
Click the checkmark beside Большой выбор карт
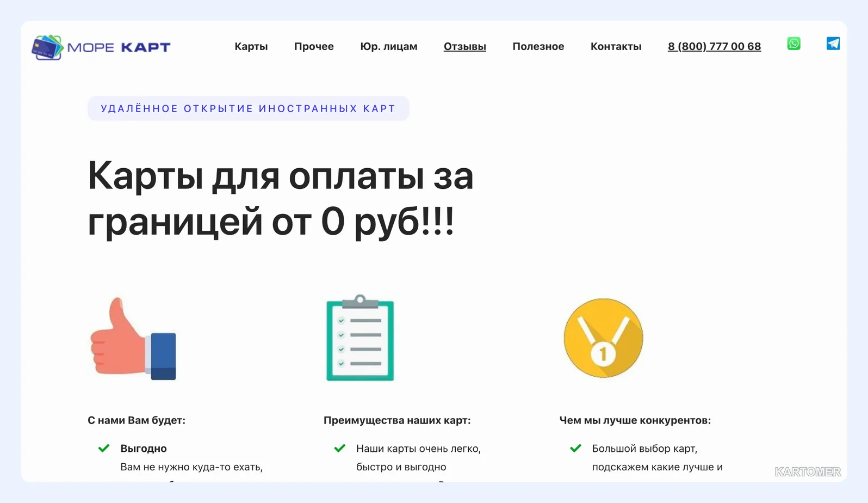coord(576,449)
